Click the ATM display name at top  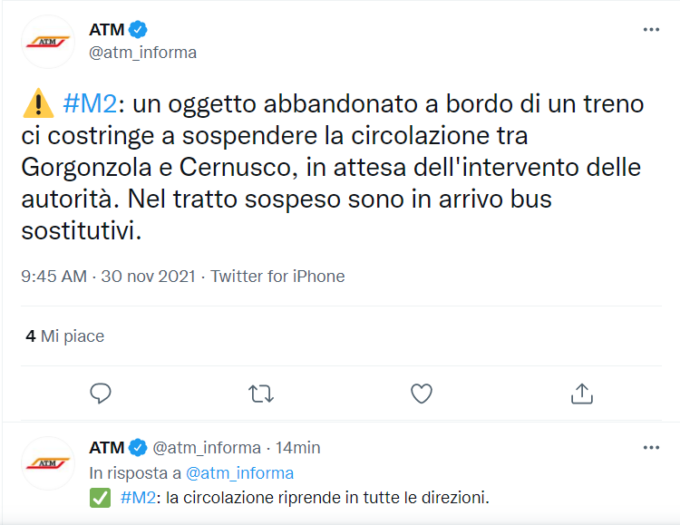click(x=107, y=29)
